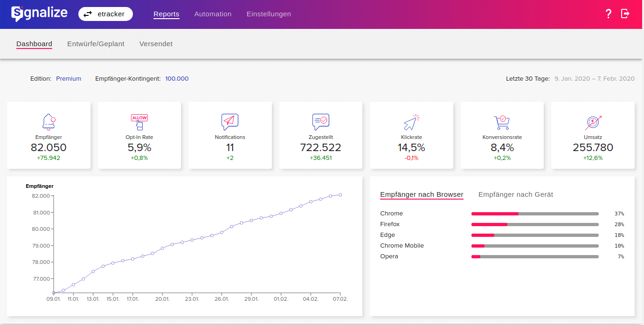
Task: Click the bell icon on Empfänger card
Action: point(48,122)
